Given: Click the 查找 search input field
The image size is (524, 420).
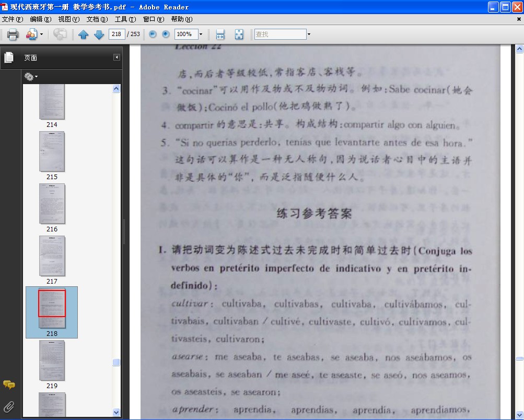Looking at the screenshot, I should click(280, 34).
